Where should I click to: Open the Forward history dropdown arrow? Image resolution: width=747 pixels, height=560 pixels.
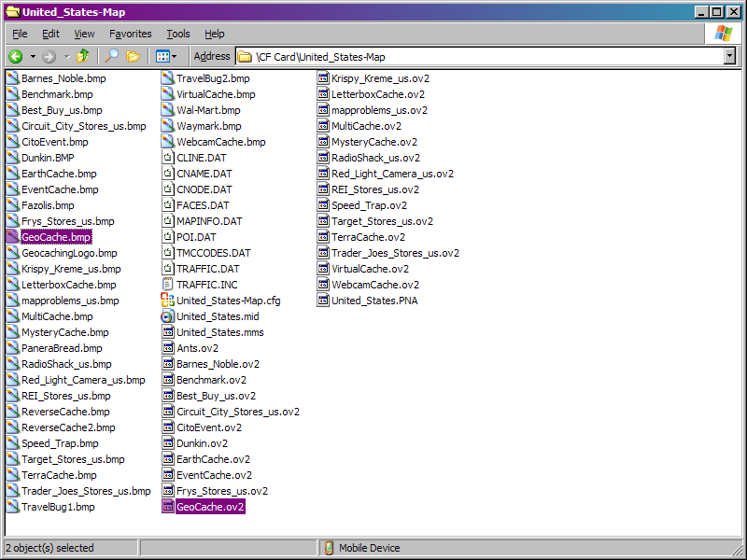[67, 57]
